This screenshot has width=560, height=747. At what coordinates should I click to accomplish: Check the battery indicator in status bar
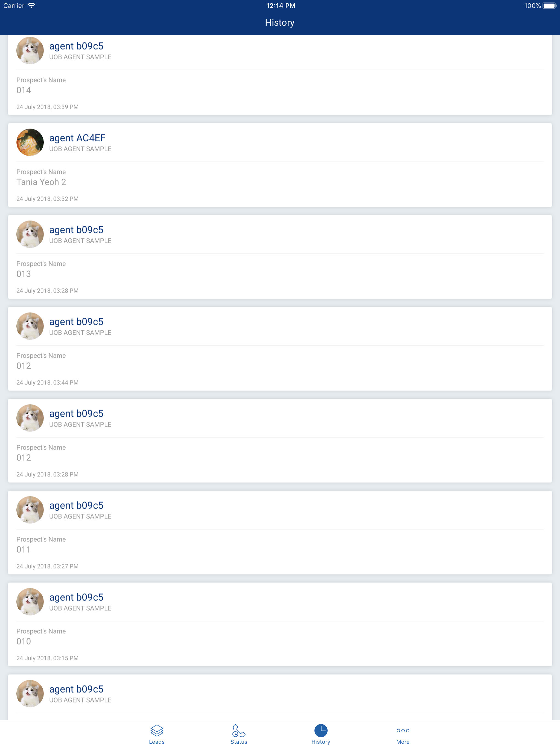[549, 6]
